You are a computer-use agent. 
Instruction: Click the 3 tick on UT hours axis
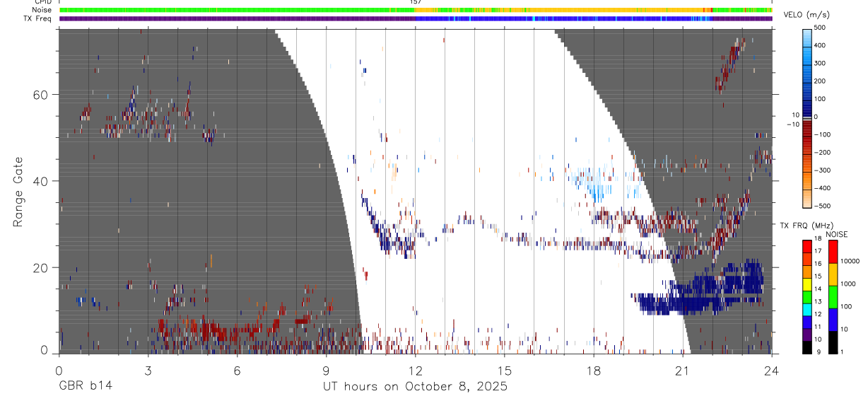point(148,370)
